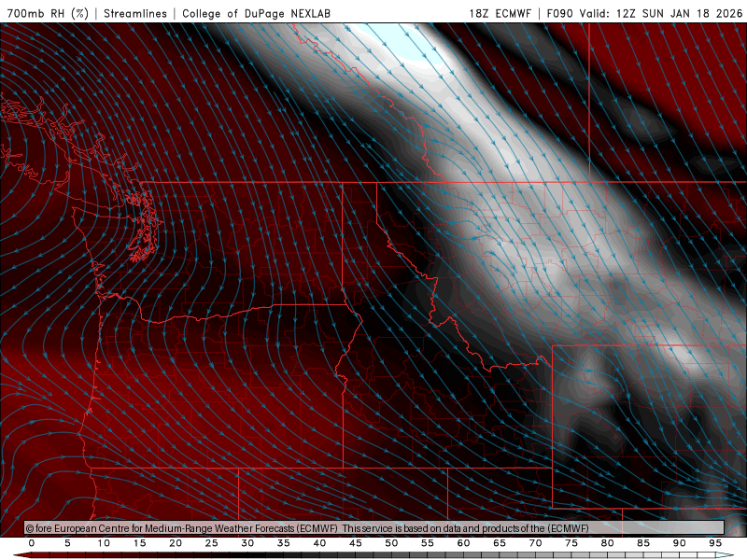747x560 pixels.
Task: Click the "35" colorbar tick label
Action: [x=284, y=543]
